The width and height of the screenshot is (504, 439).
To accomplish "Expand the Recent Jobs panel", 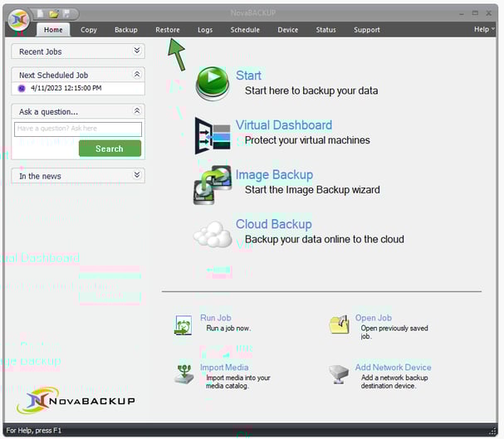I will [x=137, y=51].
